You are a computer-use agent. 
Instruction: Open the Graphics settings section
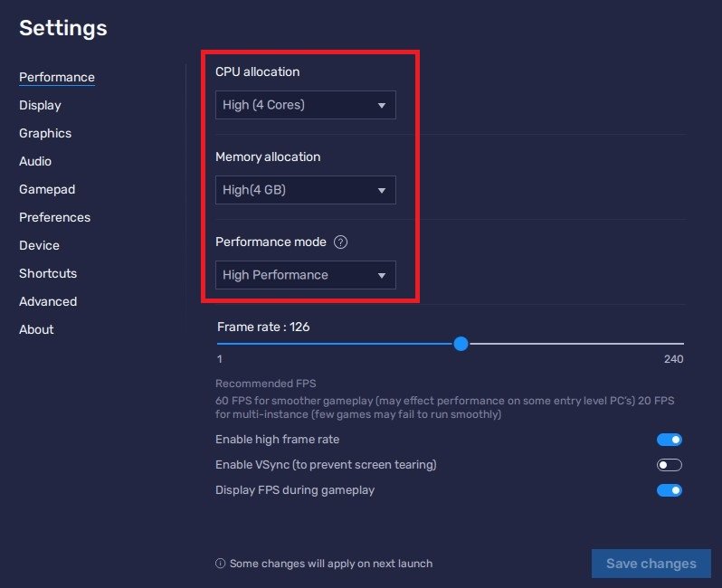coord(45,133)
